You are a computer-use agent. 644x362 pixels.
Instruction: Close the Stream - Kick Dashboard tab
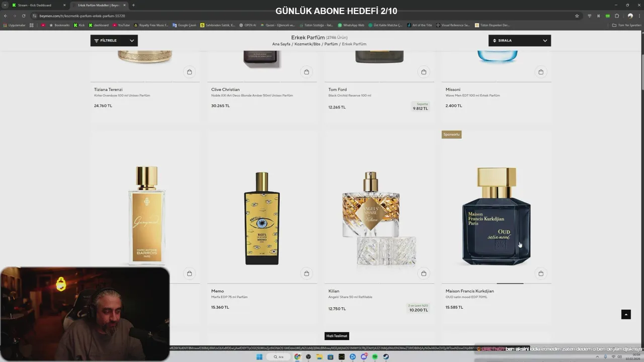point(64,5)
